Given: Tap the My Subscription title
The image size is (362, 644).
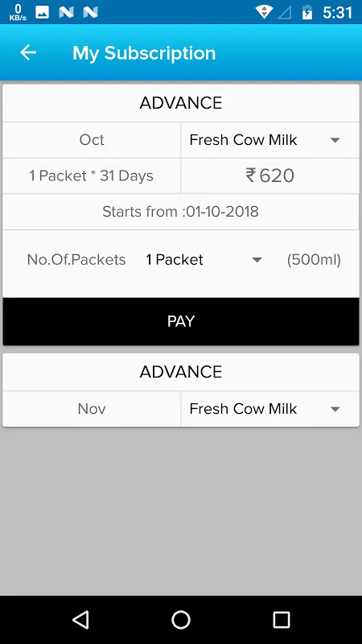Looking at the screenshot, I should [x=144, y=53].
